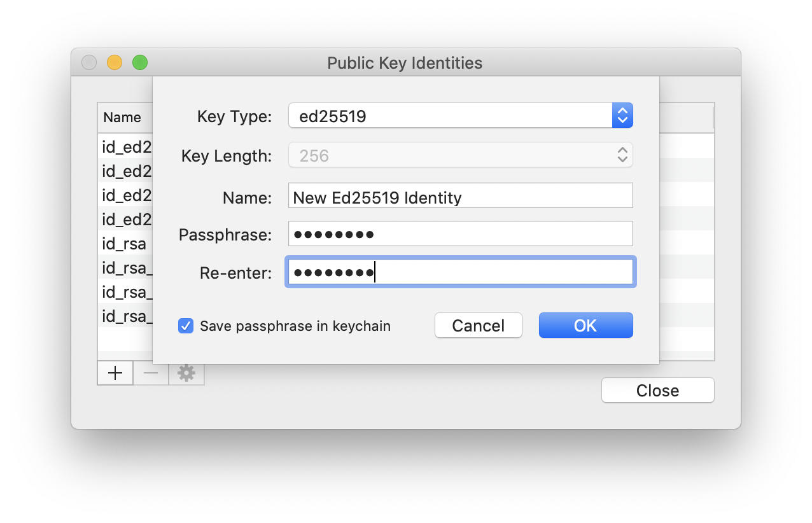The height and width of the screenshot is (523, 812).
Task: Minimize window with the yellow button
Action: (x=115, y=62)
